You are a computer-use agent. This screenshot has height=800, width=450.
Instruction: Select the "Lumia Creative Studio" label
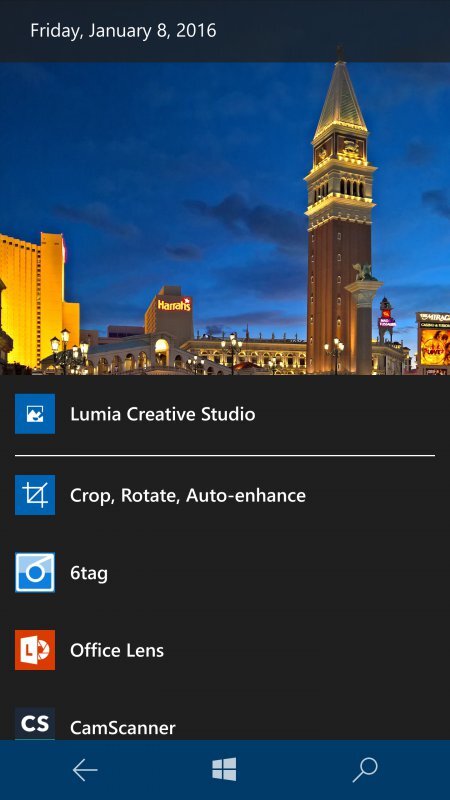[x=163, y=414]
